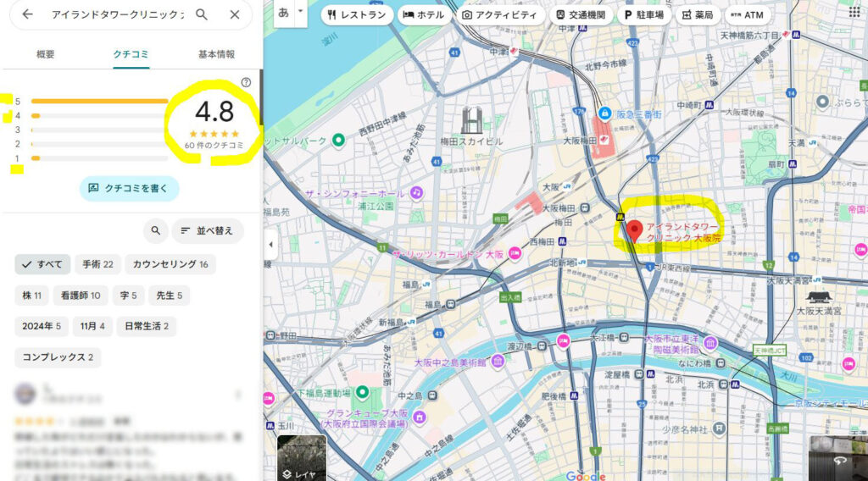
Task: Click the 60 件のクチコミ text
Action: coord(214,146)
